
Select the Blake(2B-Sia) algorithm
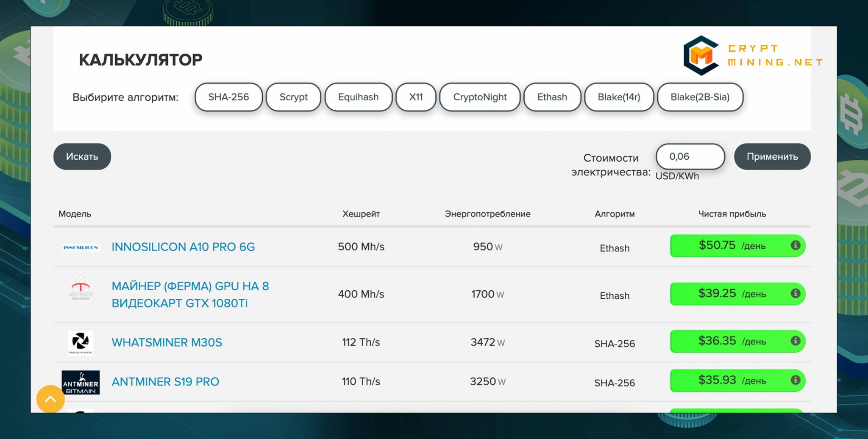point(700,97)
